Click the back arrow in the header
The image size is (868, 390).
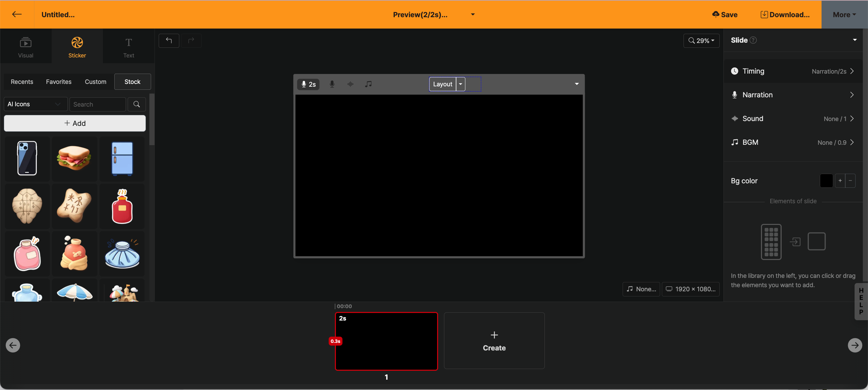click(x=17, y=14)
